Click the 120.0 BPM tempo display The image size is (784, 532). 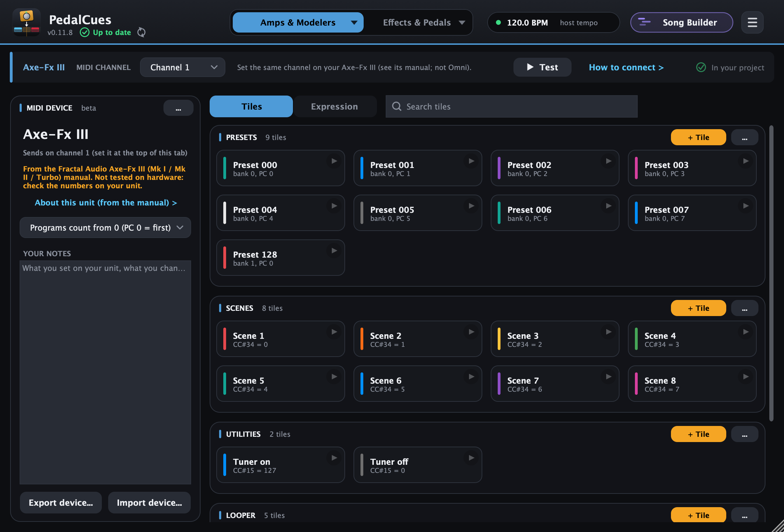[x=553, y=22]
